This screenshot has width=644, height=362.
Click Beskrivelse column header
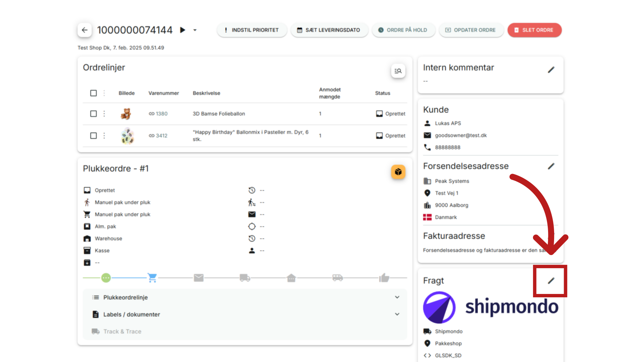206,93
